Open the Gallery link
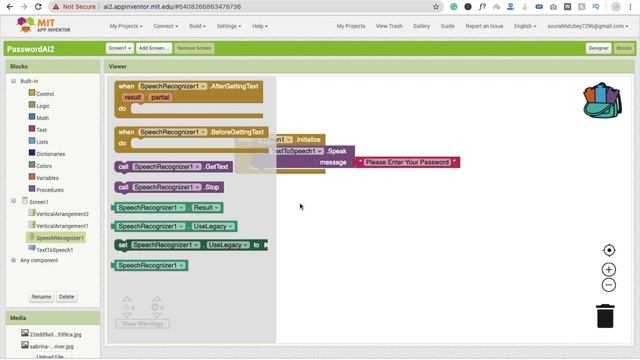Image resolution: width=640 pixels, height=360 pixels. pos(421,26)
